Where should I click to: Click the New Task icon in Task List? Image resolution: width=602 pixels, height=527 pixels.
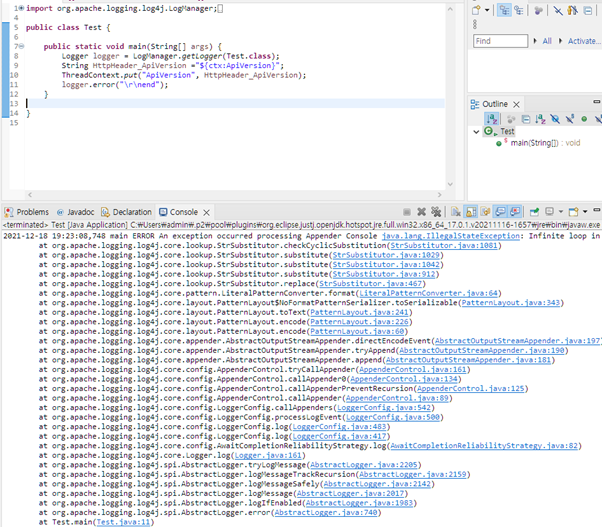click(476, 10)
